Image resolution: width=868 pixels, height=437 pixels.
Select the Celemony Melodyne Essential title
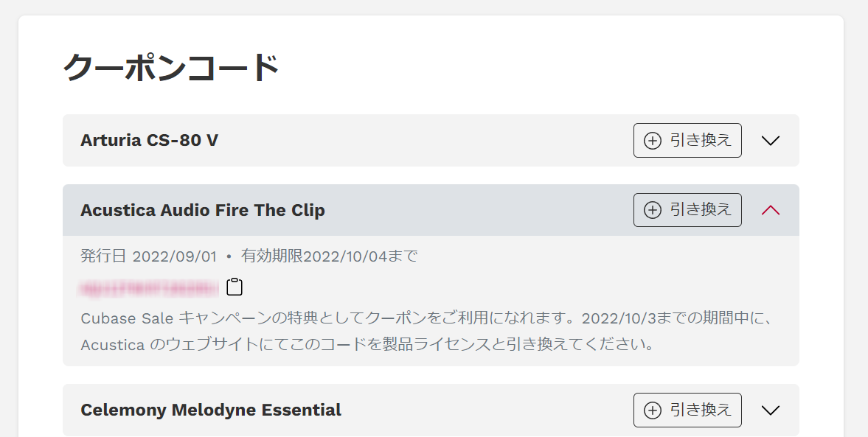pos(211,410)
